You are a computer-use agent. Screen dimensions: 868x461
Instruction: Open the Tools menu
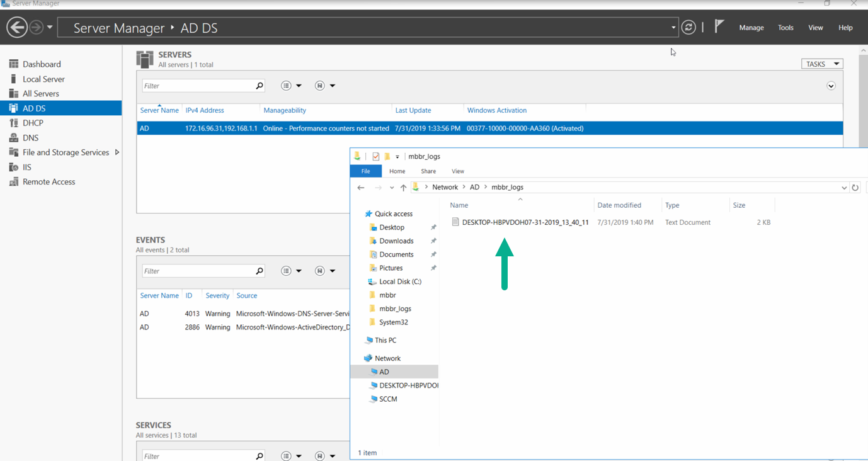(785, 28)
